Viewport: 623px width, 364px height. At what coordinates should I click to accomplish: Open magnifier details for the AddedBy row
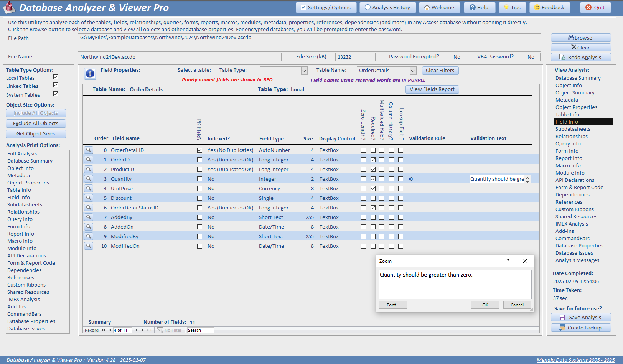pyautogui.click(x=89, y=217)
